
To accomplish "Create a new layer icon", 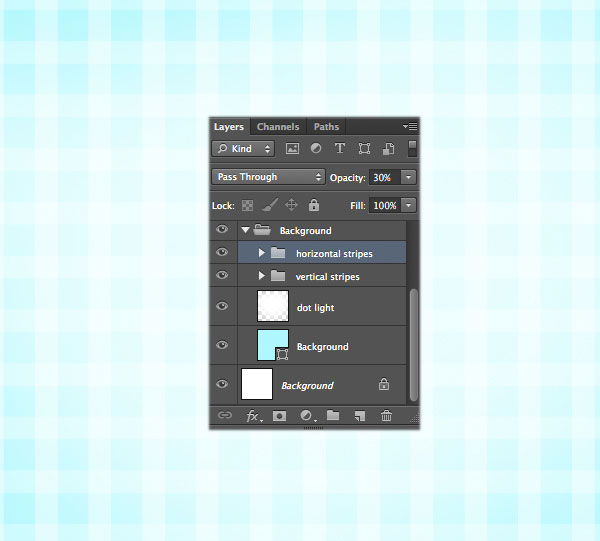I will (x=360, y=416).
